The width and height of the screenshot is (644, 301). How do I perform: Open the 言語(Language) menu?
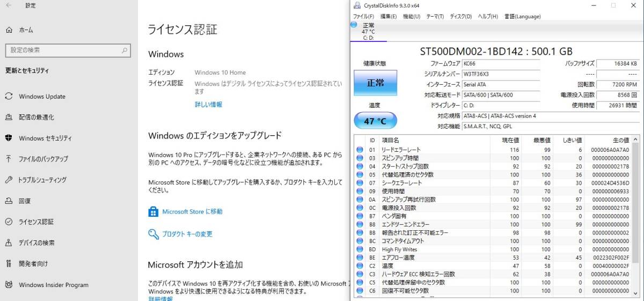tap(522, 17)
